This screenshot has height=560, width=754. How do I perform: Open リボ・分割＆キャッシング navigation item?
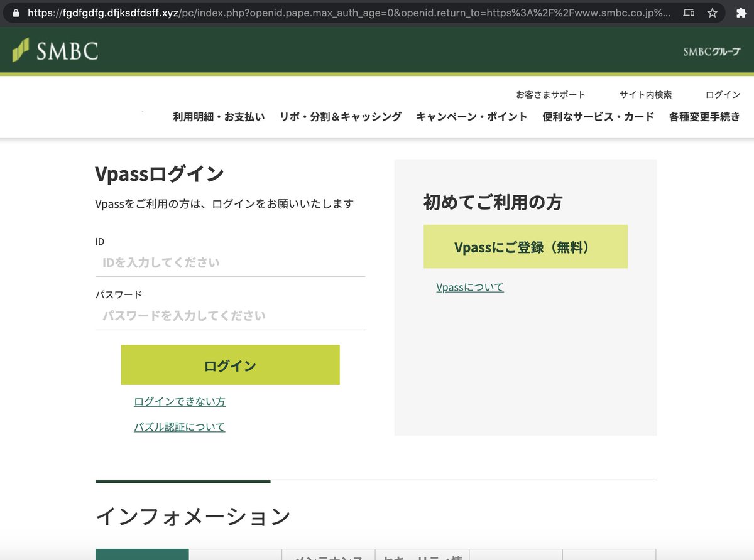click(341, 117)
